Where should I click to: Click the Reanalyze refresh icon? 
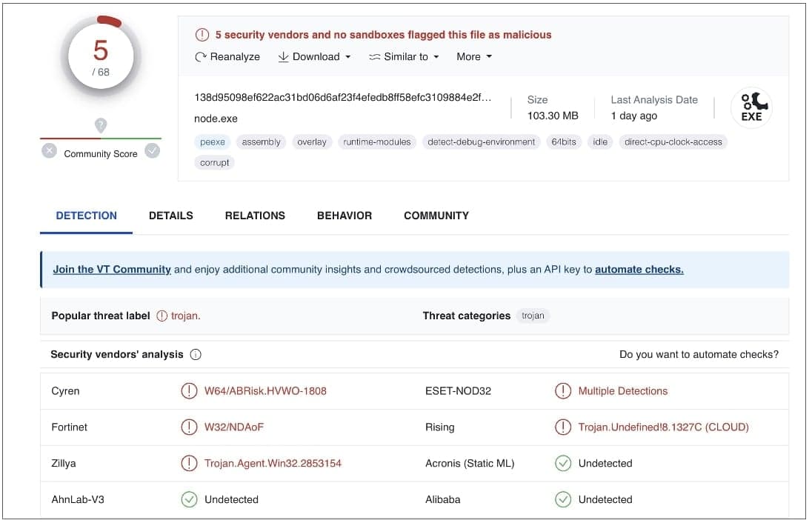[201, 57]
